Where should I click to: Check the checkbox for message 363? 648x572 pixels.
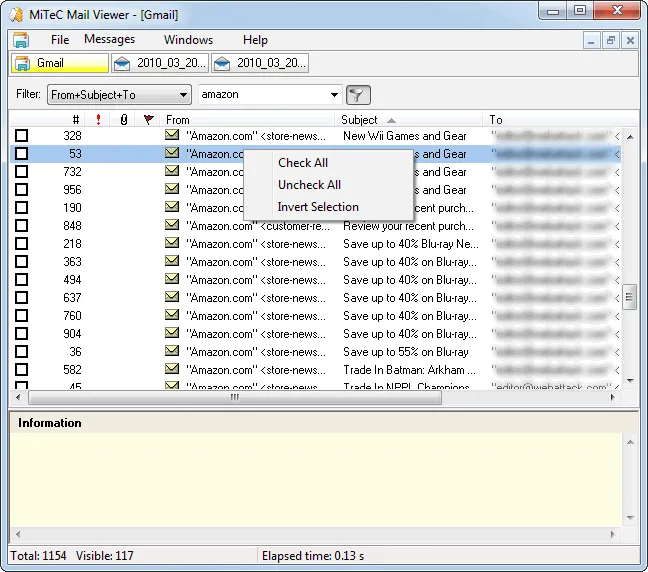pyautogui.click(x=21, y=262)
